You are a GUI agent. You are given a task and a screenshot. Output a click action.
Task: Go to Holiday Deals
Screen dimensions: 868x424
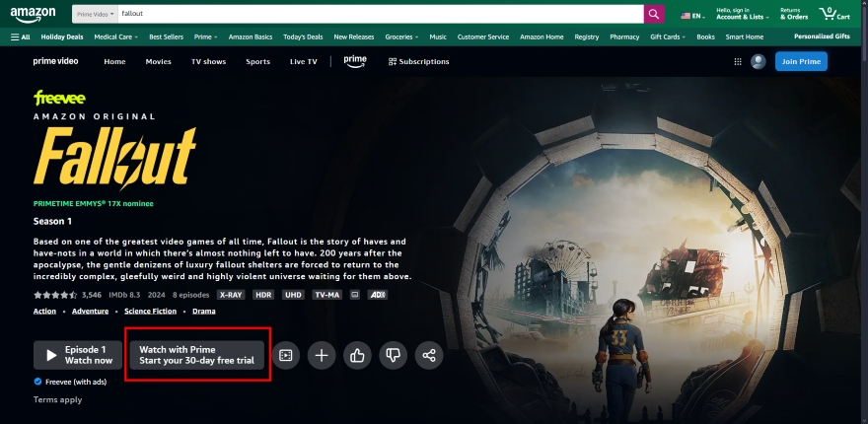pyautogui.click(x=62, y=37)
